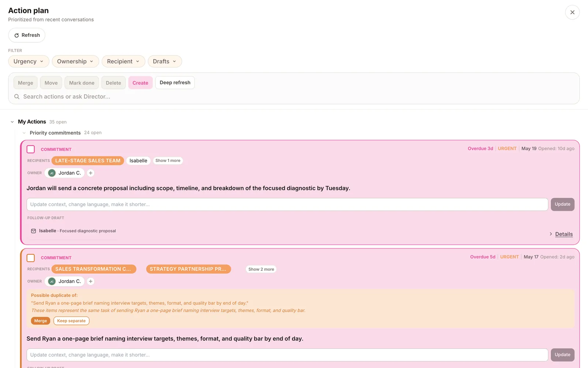Click Update button on the second commitment
The height and width of the screenshot is (368, 588).
562,355
